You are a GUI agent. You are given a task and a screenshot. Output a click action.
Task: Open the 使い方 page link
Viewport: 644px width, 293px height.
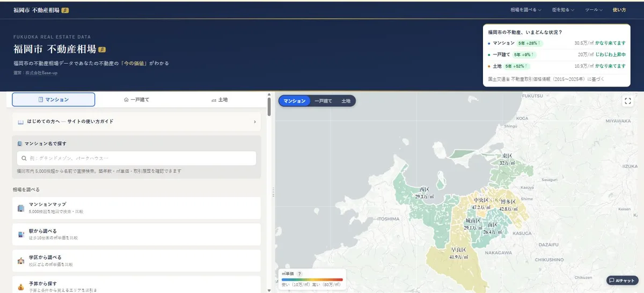pos(619,10)
